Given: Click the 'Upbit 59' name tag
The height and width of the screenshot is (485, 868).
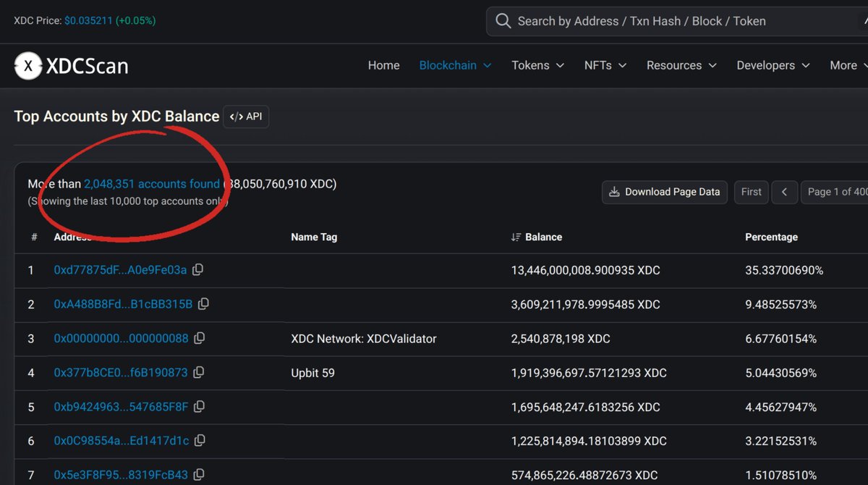Looking at the screenshot, I should [x=312, y=373].
